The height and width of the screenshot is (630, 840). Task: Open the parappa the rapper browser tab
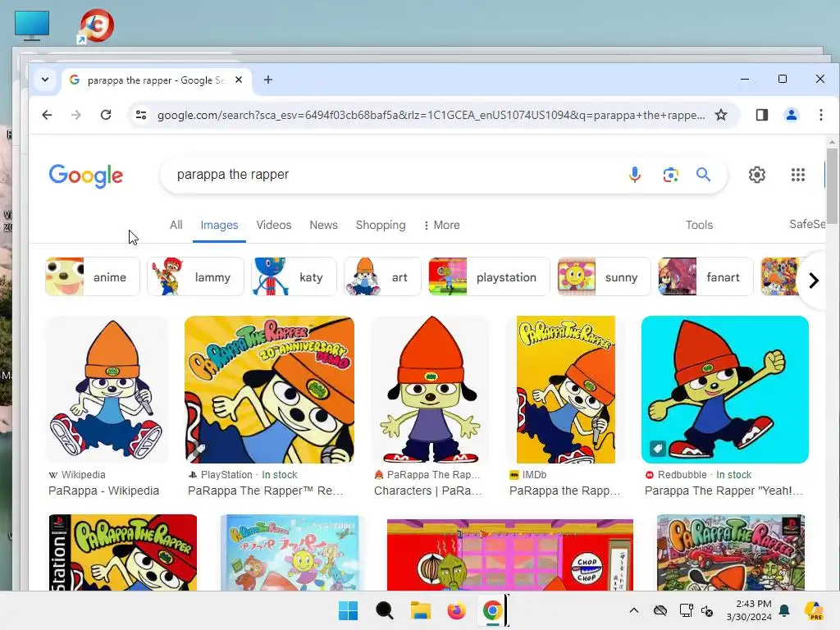coord(155,80)
